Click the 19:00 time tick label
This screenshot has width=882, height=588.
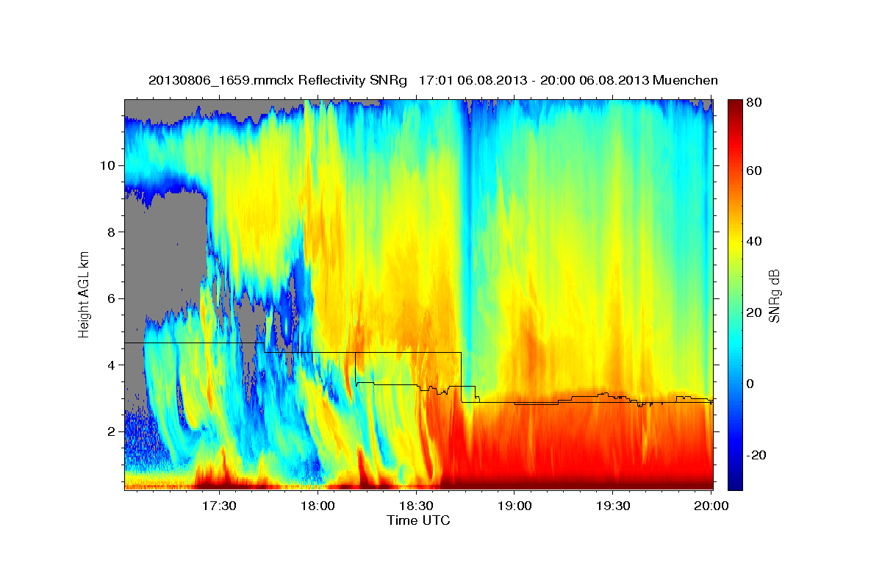[x=514, y=506]
